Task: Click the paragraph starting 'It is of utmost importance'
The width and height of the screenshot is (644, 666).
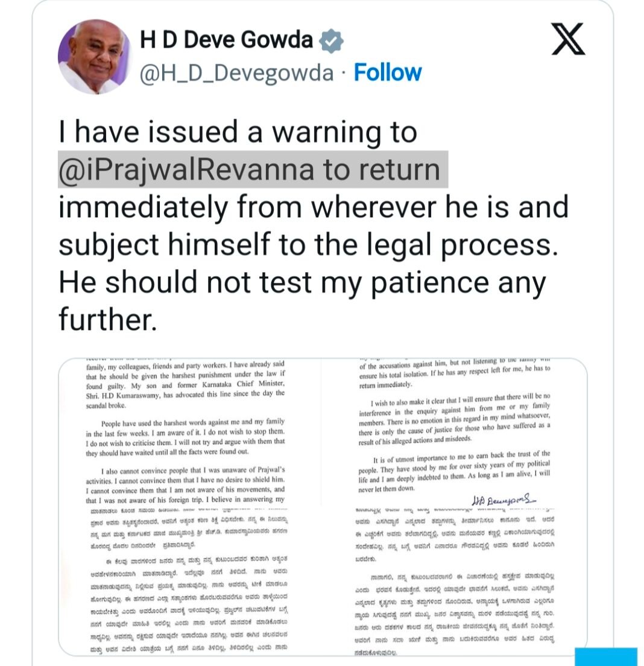Action: pyautogui.click(x=454, y=471)
